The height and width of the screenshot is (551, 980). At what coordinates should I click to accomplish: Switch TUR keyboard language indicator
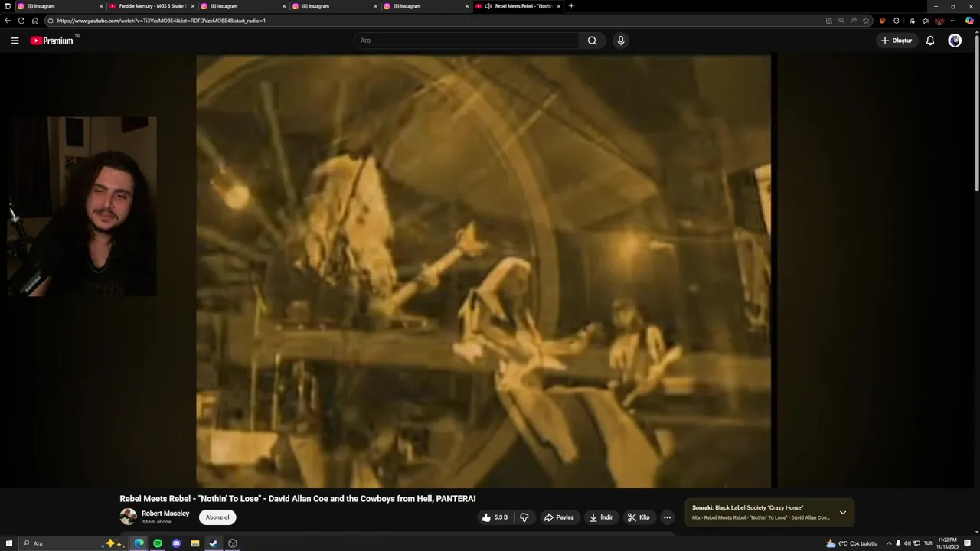928,543
